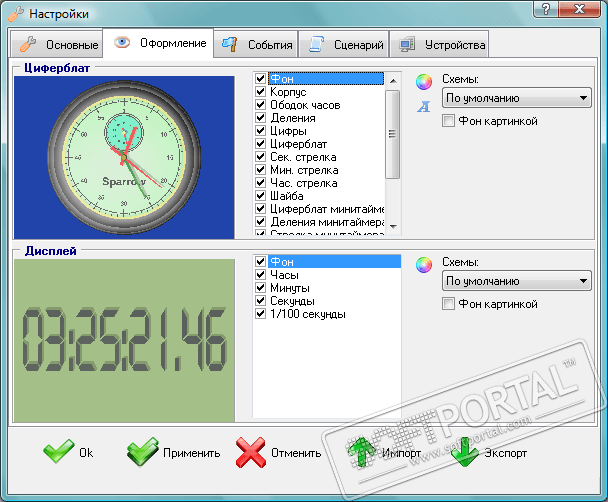Click the scrollbar thumb of elements list
The height and width of the screenshot is (502, 608).
tap(393, 134)
